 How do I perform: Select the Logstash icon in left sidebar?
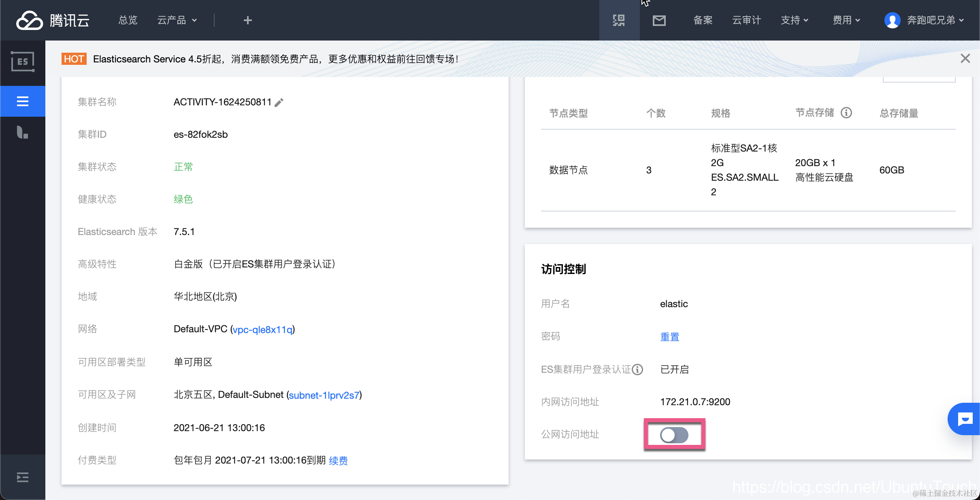(23, 132)
